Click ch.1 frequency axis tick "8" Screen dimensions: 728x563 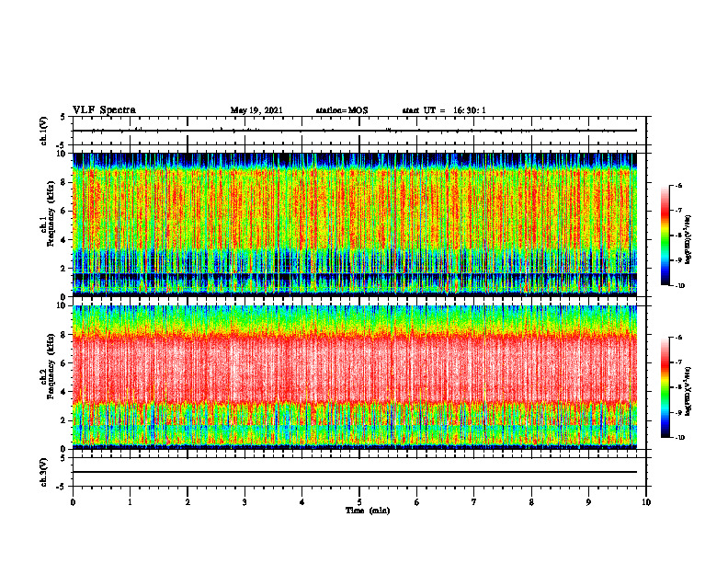click(63, 182)
